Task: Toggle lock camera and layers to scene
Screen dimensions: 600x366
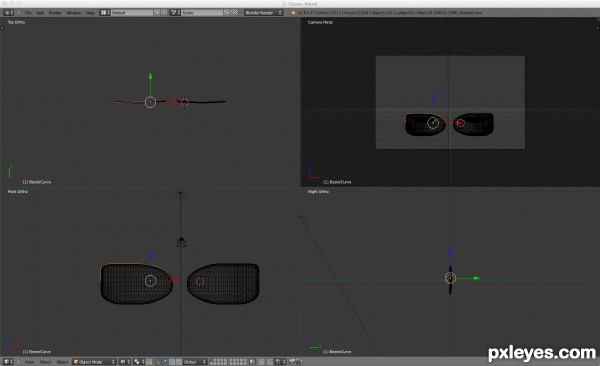Action: tap(252, 362)
